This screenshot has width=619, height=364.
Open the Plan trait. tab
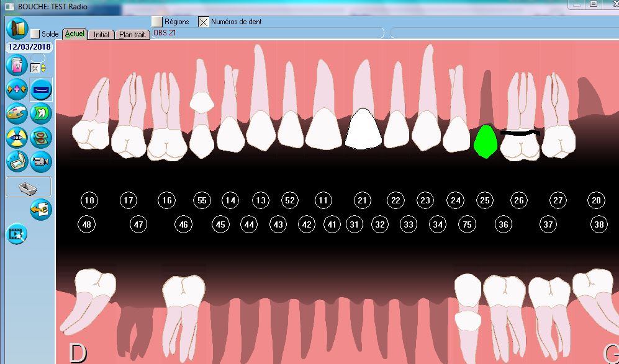coord(133,35)
